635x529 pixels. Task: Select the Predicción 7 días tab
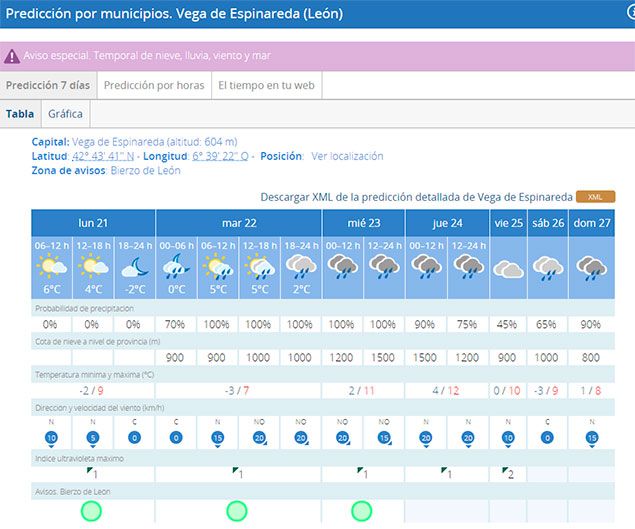(48, 86)
